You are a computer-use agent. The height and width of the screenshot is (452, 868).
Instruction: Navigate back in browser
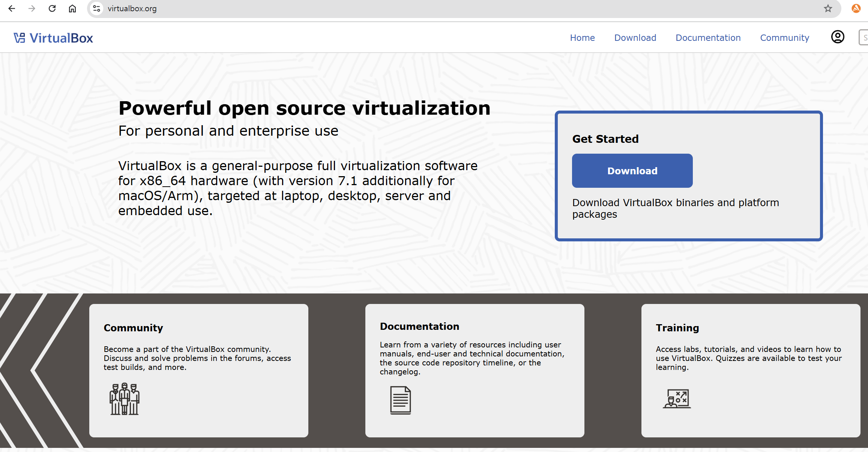12,9
